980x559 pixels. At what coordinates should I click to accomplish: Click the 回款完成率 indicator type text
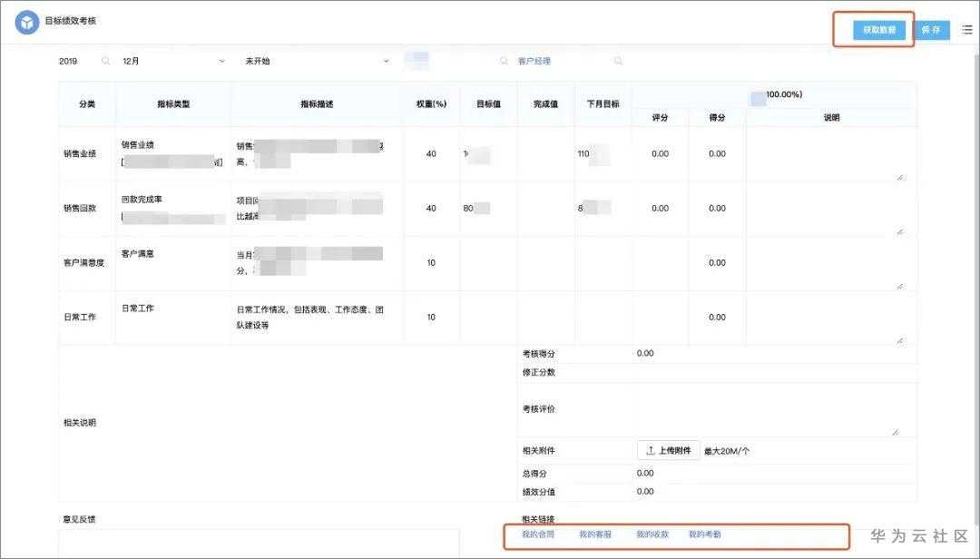pos(142,200)
